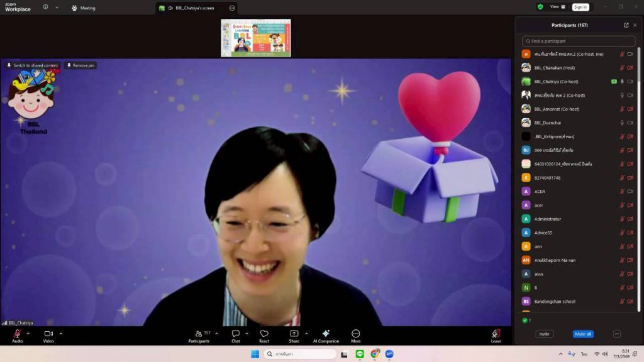
Task: Switch to the Meeting tab
Action: pos(84,8)
